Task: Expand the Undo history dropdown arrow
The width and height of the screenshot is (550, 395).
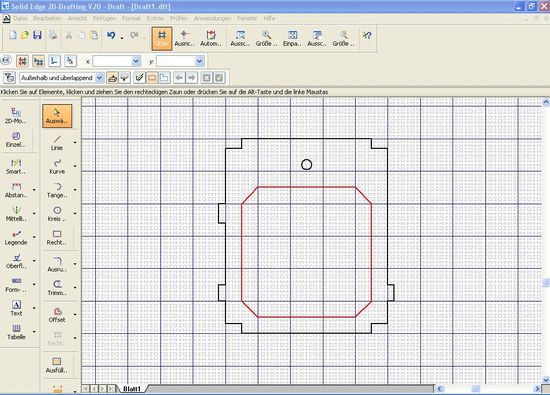Action: click(122, 37)
